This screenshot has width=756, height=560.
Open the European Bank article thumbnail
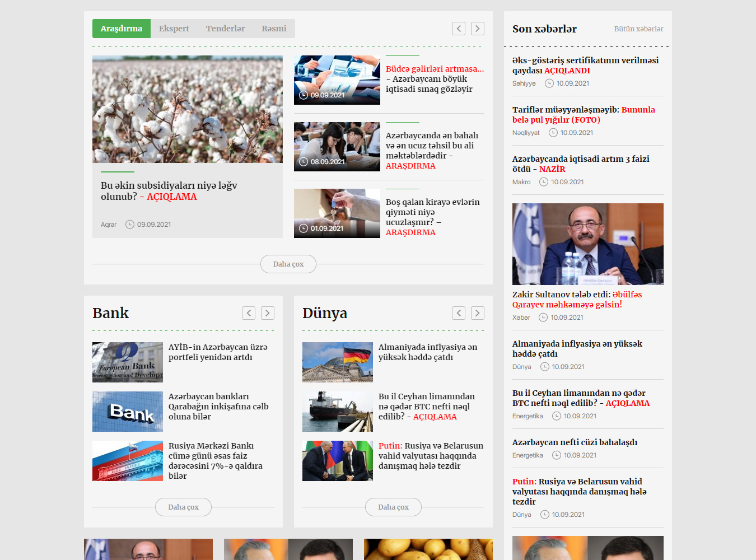128,362
